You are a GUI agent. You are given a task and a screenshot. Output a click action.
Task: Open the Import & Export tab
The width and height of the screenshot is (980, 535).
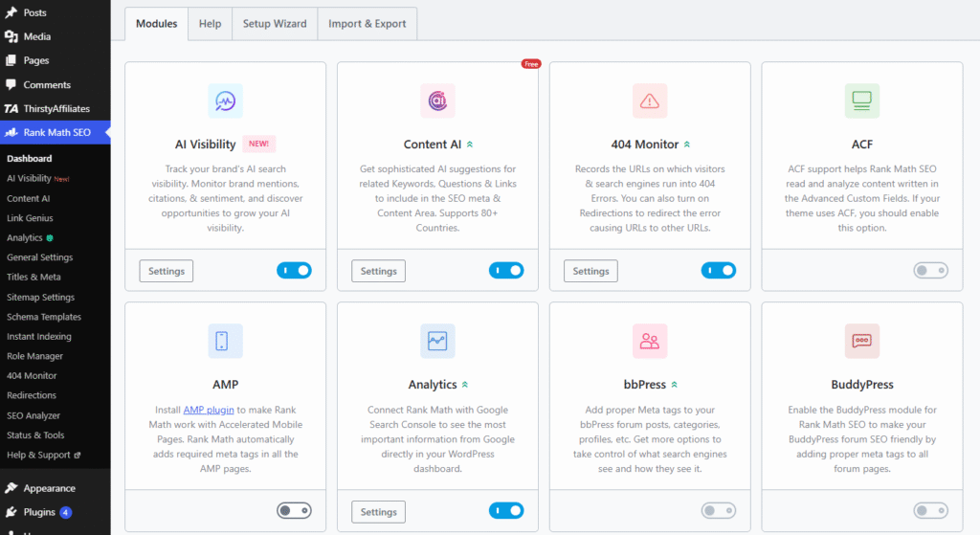point(367,24)
